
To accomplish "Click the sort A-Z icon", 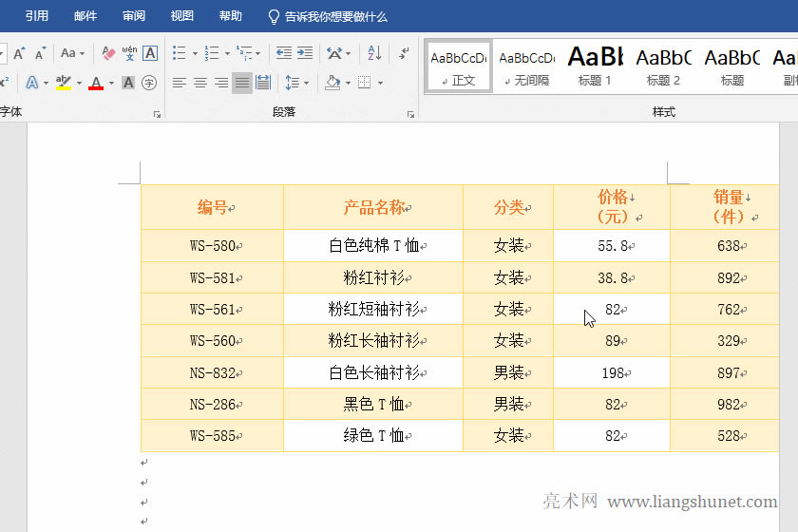I will click(x=374, y=53).
